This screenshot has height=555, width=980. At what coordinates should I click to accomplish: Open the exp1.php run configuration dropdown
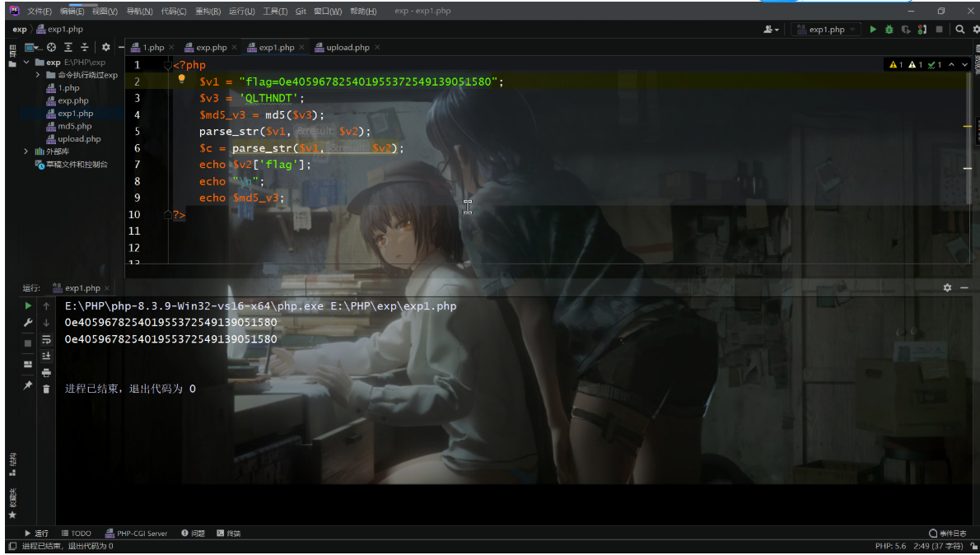(826, 30)
